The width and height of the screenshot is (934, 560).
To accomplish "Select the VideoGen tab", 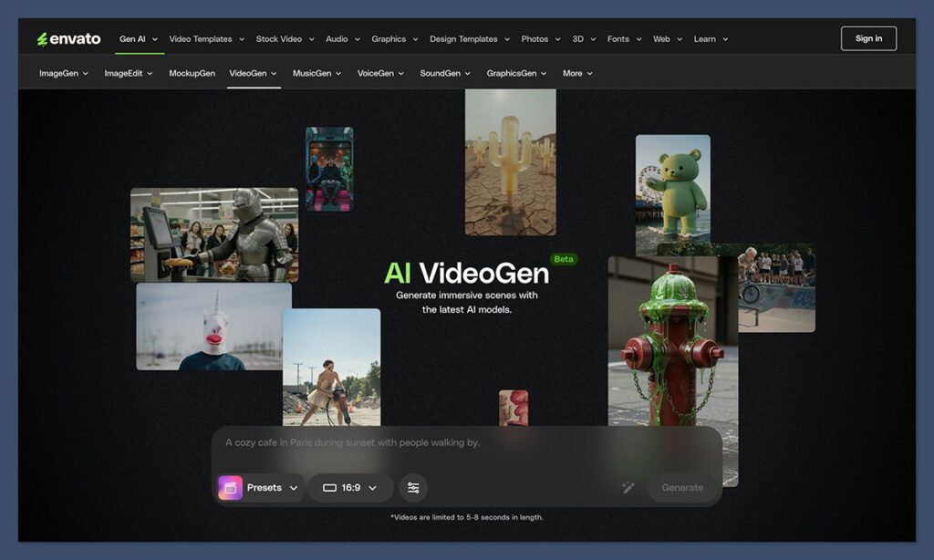I will click(247, 73).
